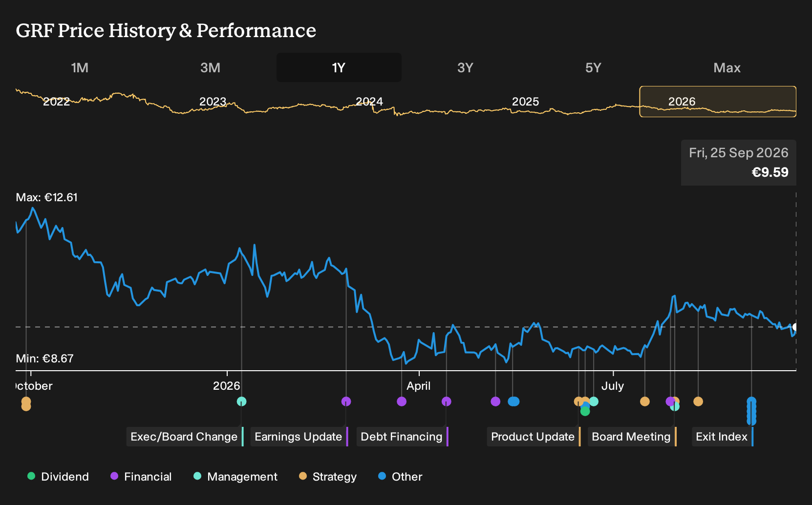Viewport: 812px width, 505px height.
Task: Jump to 2024 in the overview chart
Action: (x=369, y=102)
